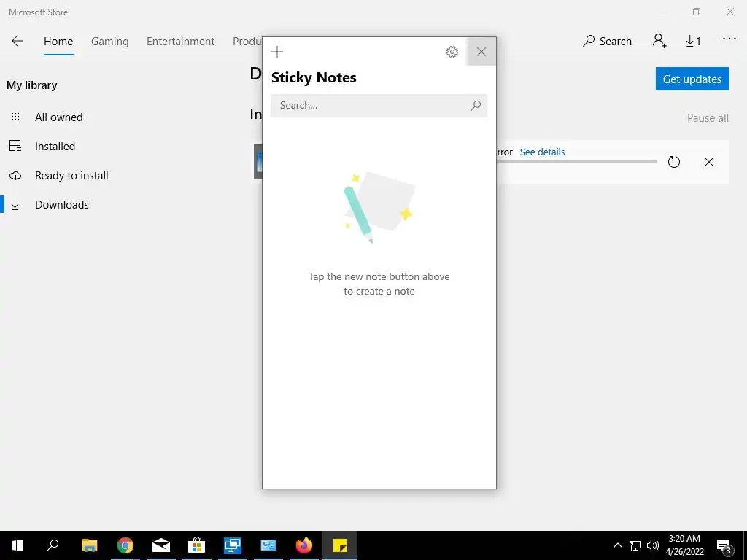Open the Windows Start menu
747x560 pixels.
[18, 545]
